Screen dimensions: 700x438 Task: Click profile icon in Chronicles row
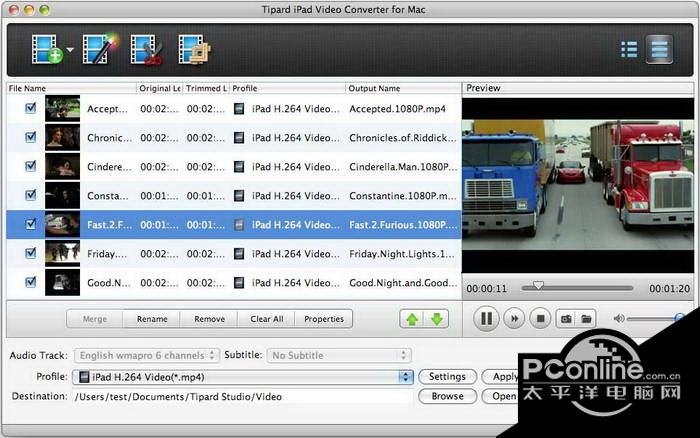click(x=239, y=138)
